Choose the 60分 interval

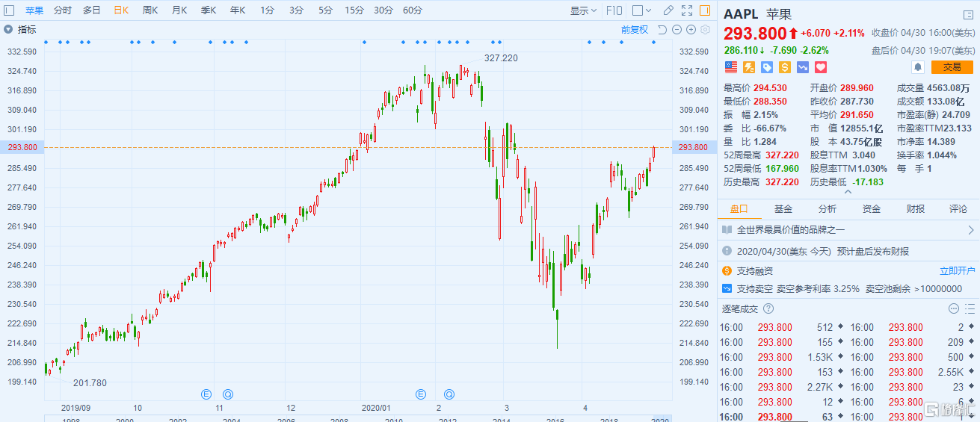[x=413, y=10]
